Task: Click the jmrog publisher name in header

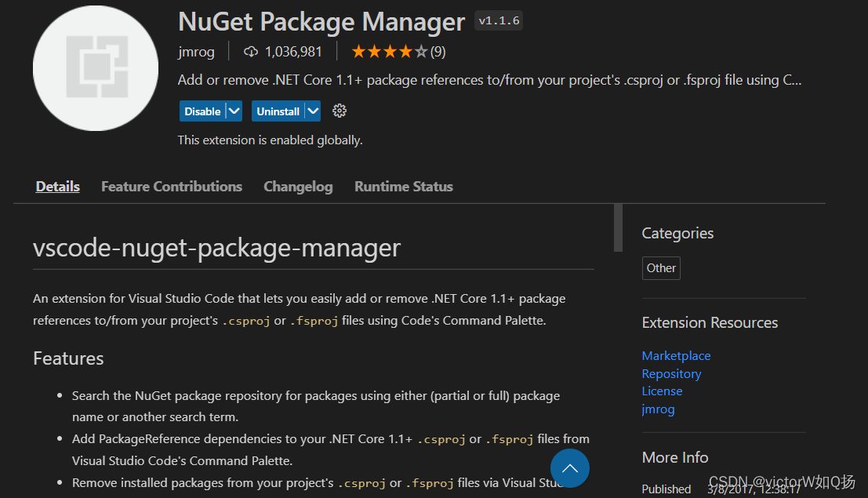Action: tap(196, 52)
